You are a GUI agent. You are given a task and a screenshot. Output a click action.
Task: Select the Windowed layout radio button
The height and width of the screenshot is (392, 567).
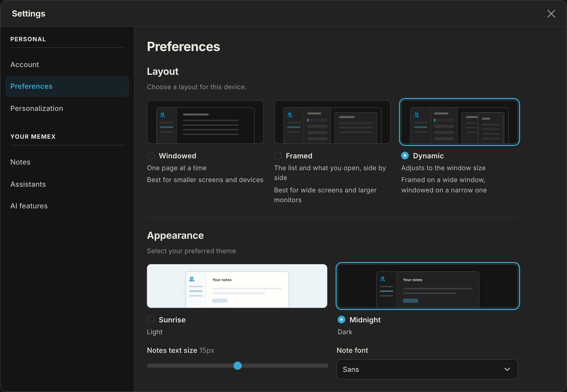click(x=151, y=156)
